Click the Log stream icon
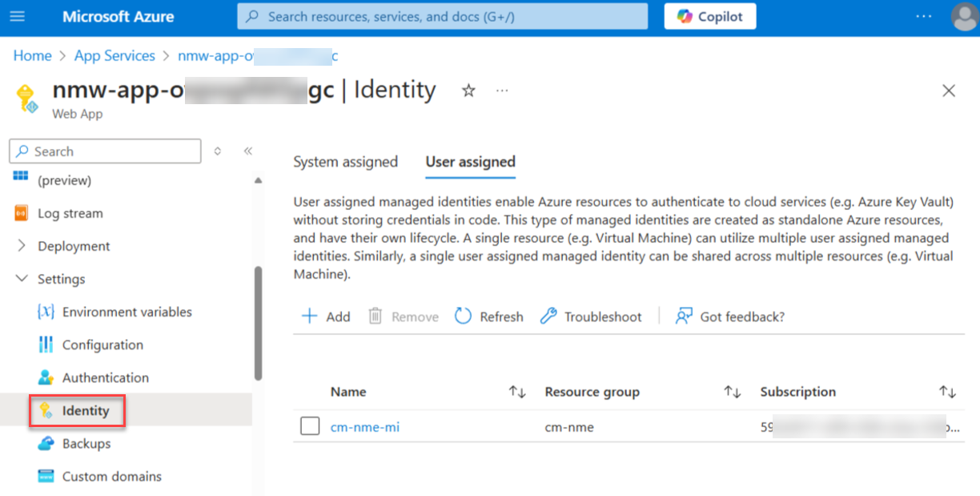 (22, 213)
